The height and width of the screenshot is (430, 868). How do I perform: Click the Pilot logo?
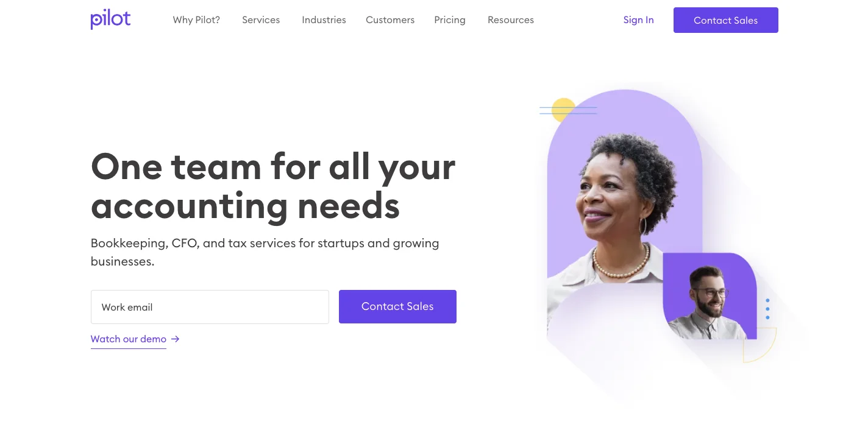point(110,19)
